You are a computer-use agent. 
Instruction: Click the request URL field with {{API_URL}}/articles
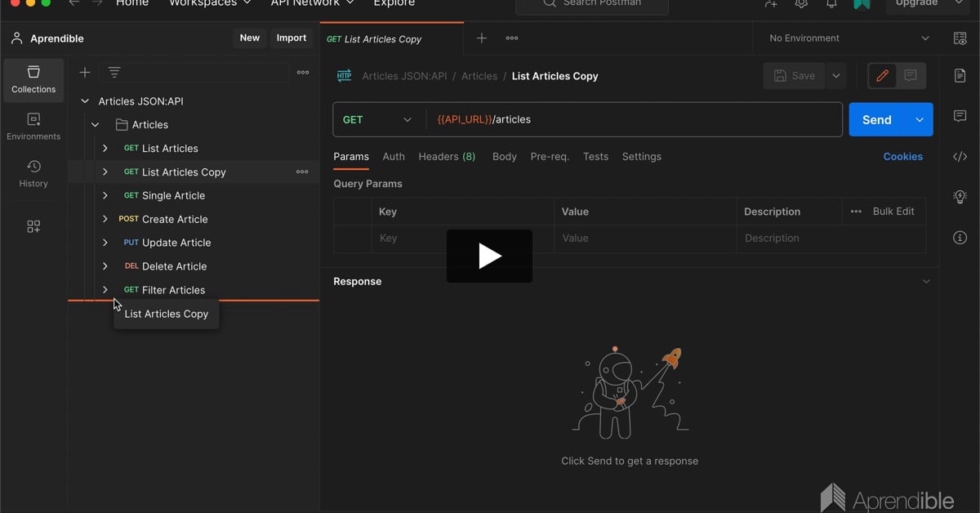pos(634,119)
